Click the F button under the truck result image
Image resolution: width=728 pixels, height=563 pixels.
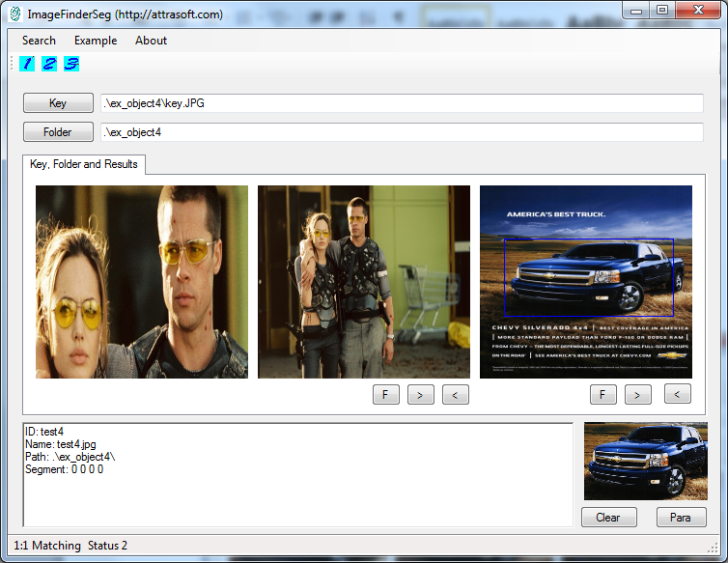603,395
